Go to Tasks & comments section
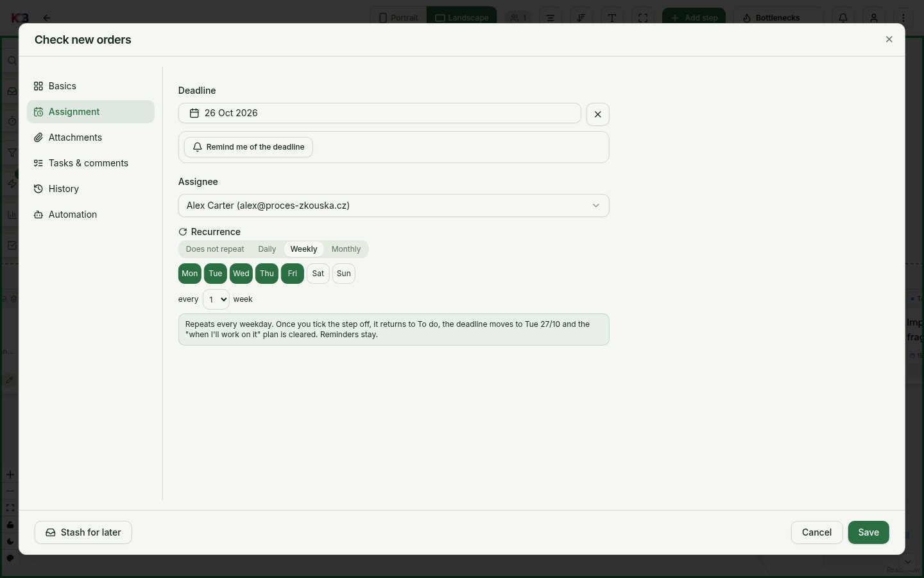924x578 pixels. (x=90, y=163)
